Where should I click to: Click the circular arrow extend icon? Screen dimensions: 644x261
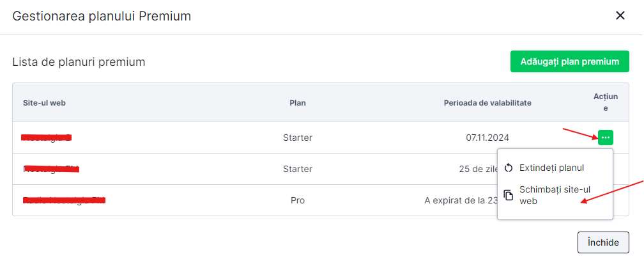[509, 168]
